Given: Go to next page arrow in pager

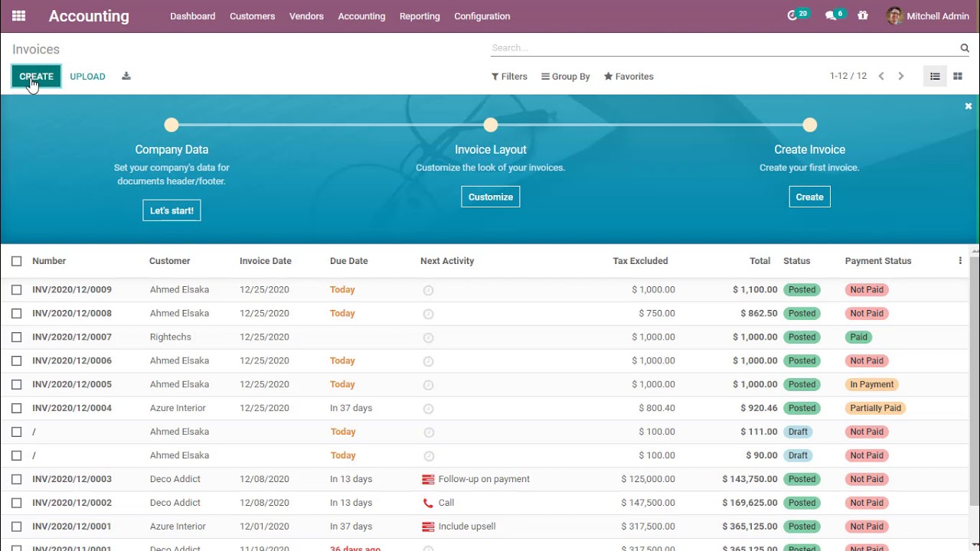Looking at the screenshot, I should click(x=901, y=76).
